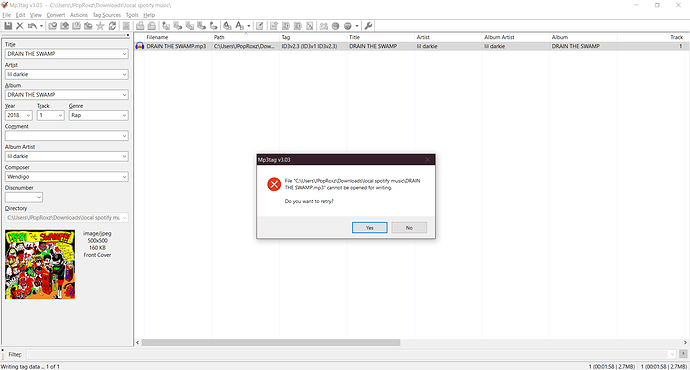Expand the Track number dropdown
The image size is (690, 370).
click(60, 115)
